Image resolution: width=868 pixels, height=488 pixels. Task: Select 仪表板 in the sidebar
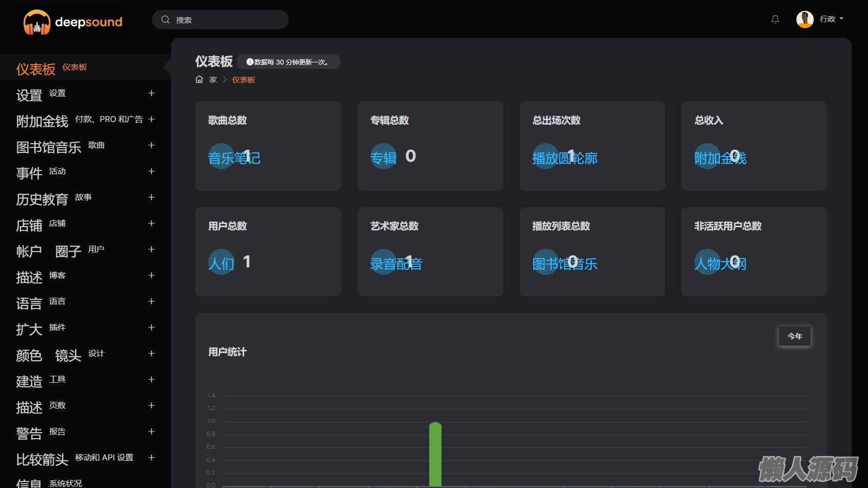[x=36, y=69]
